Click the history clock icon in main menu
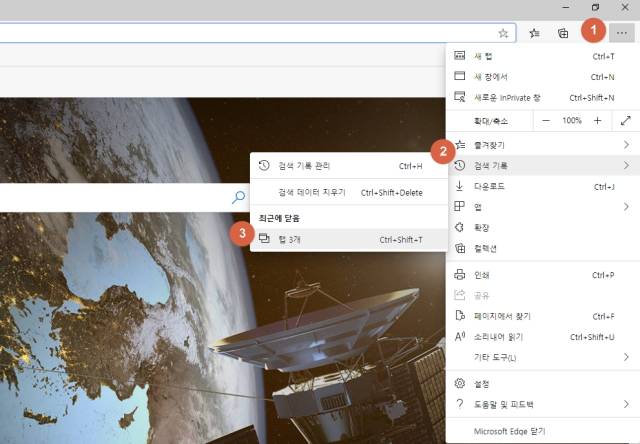Viewport: 640px width, 444px height. (x=460, y=165)
